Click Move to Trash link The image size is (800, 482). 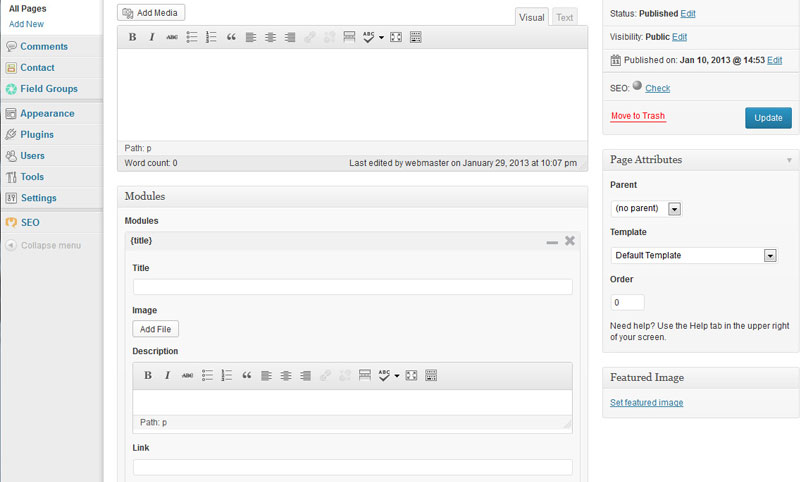pos(638,116)
